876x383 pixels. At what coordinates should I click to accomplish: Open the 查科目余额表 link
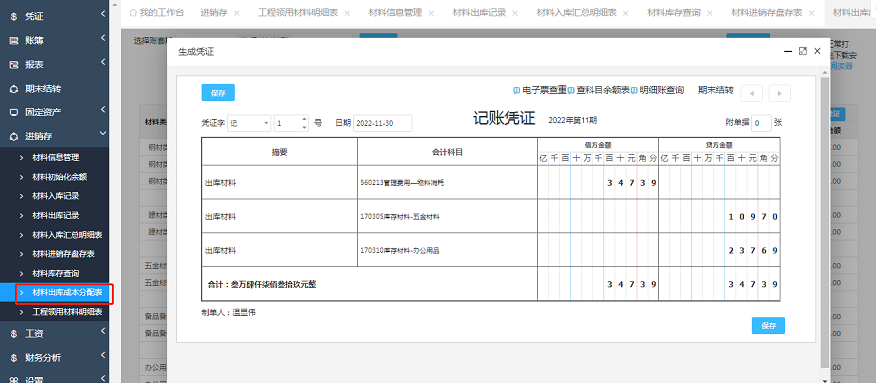(603, 90)
